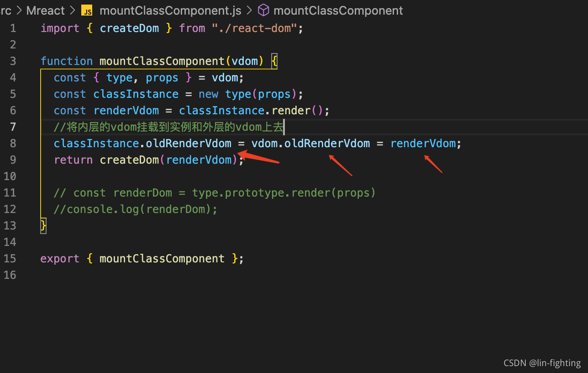The height and width of the screenshot is (373, 588).
Task: Click the 'vdom' parameter on line 3
Action: (x=245, y=61)
